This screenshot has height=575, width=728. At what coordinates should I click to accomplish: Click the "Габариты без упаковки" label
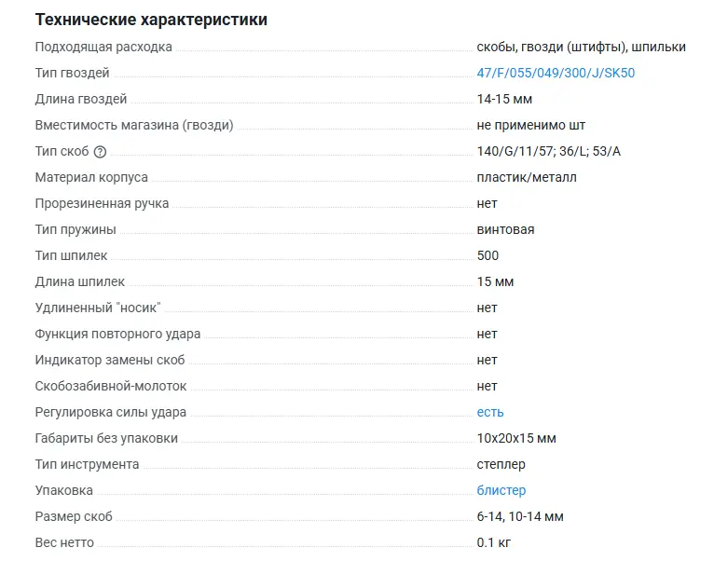[x=106, y=438]
